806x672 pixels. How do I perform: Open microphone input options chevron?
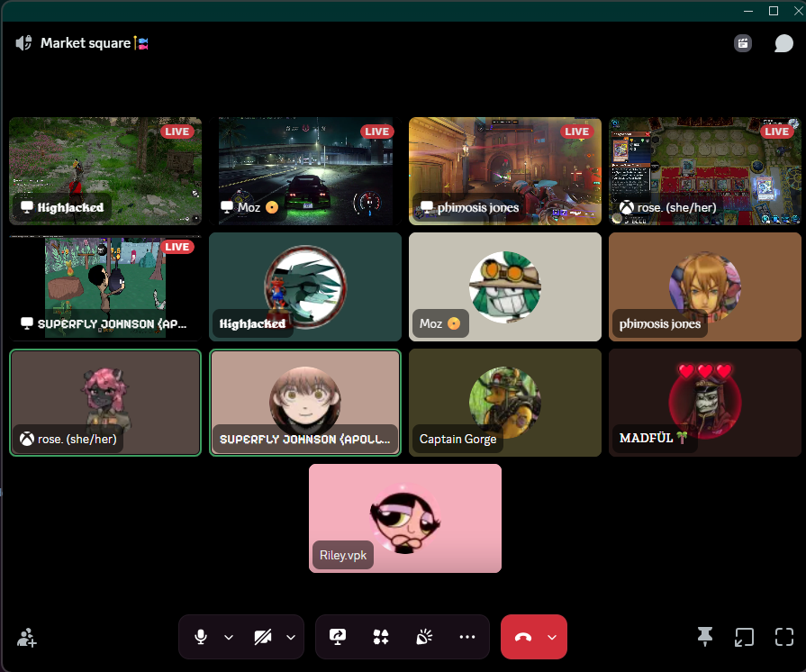[229, 638]
